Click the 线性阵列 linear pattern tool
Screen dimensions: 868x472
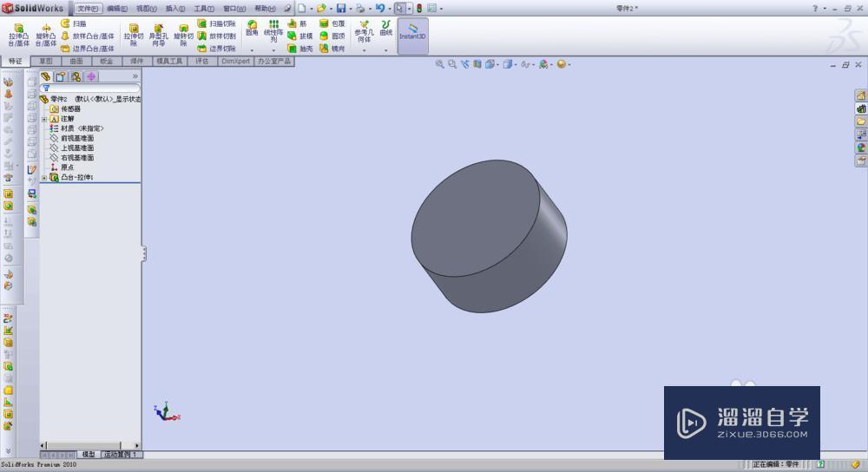coord(273,31)
